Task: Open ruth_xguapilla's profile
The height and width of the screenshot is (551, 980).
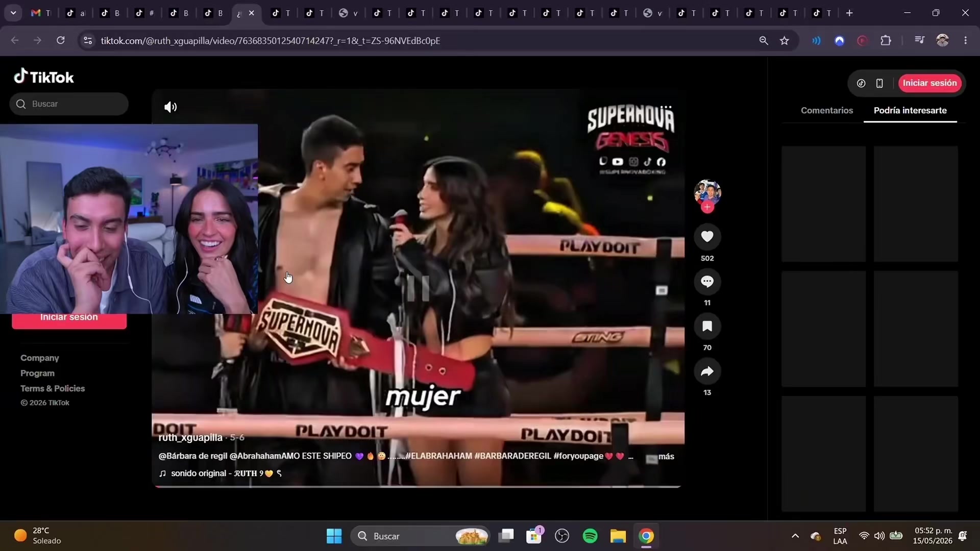Action: [x=190, y=438]
